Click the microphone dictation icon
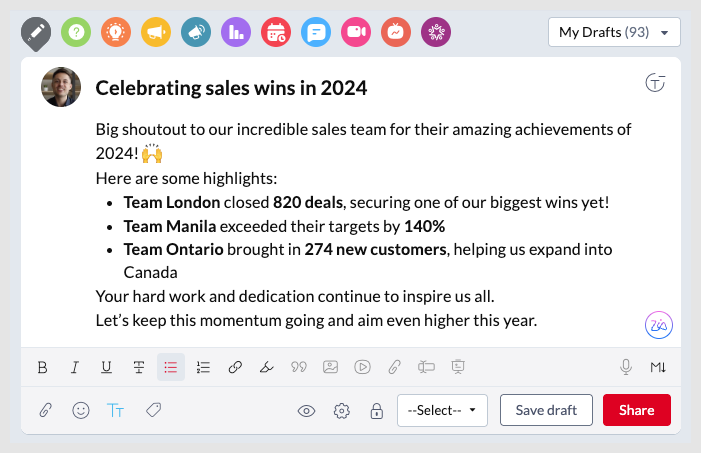The width and height of the screenshot is (701, 453). [626, 367]
